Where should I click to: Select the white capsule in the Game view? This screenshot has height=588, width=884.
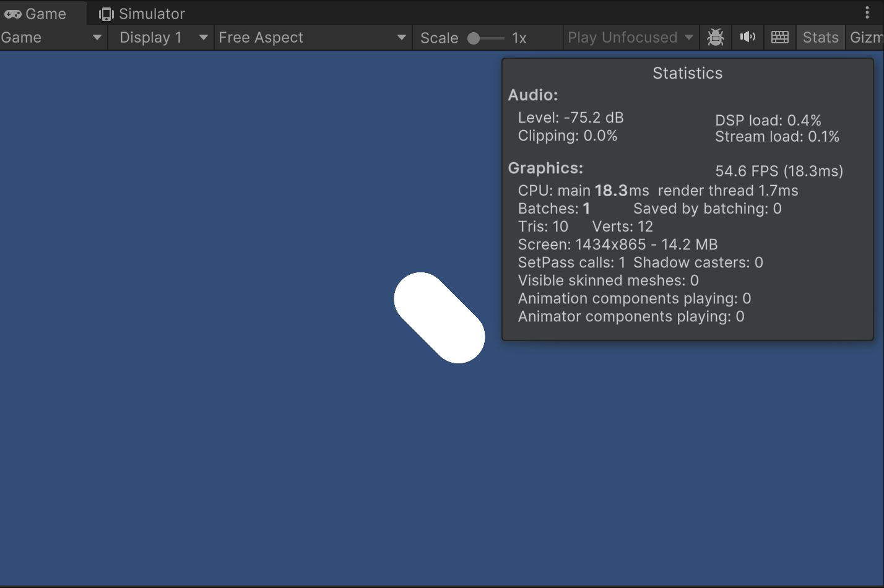(440, 318)
